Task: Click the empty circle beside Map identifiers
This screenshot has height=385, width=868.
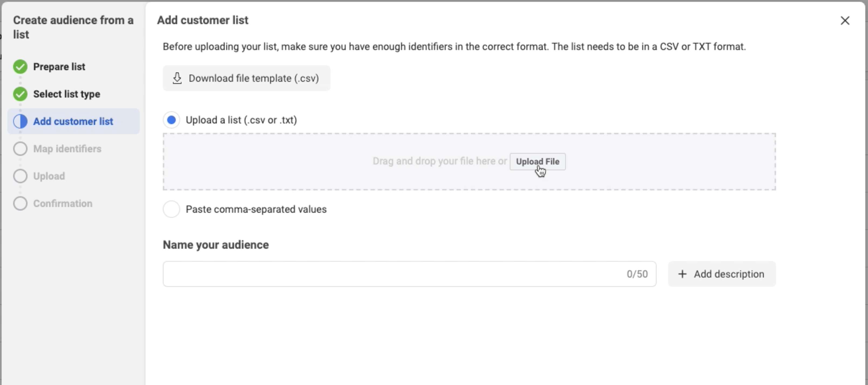Action: tap(20, 149)
